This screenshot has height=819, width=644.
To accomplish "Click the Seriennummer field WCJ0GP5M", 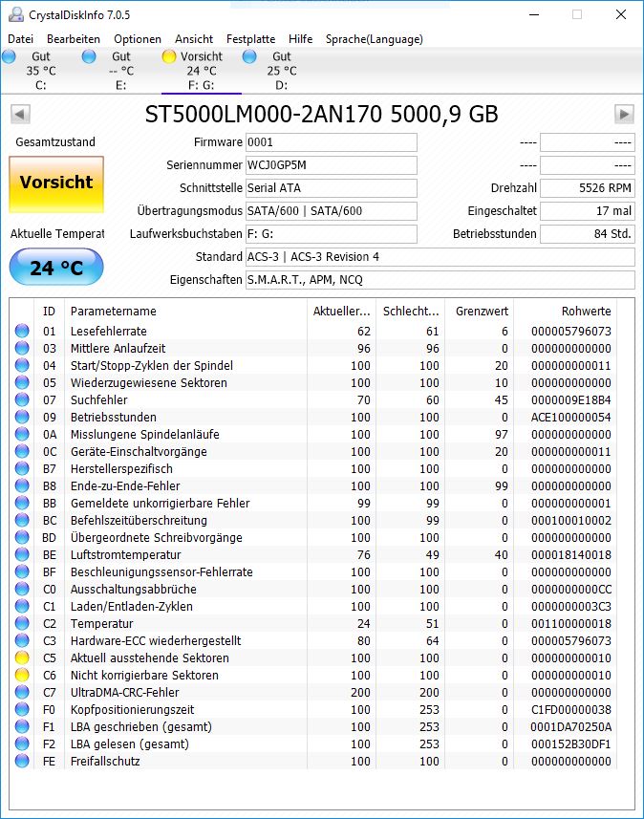I will click(332, 165).
